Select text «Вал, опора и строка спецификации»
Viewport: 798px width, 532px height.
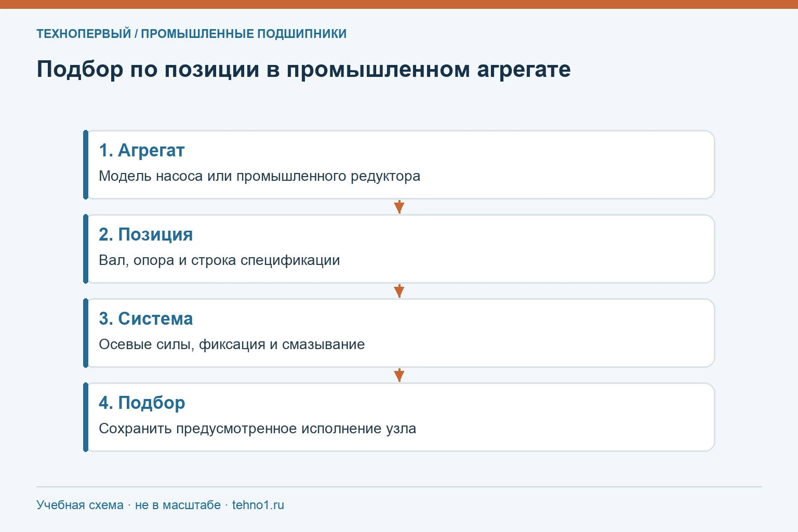click(x=219, y=260)
